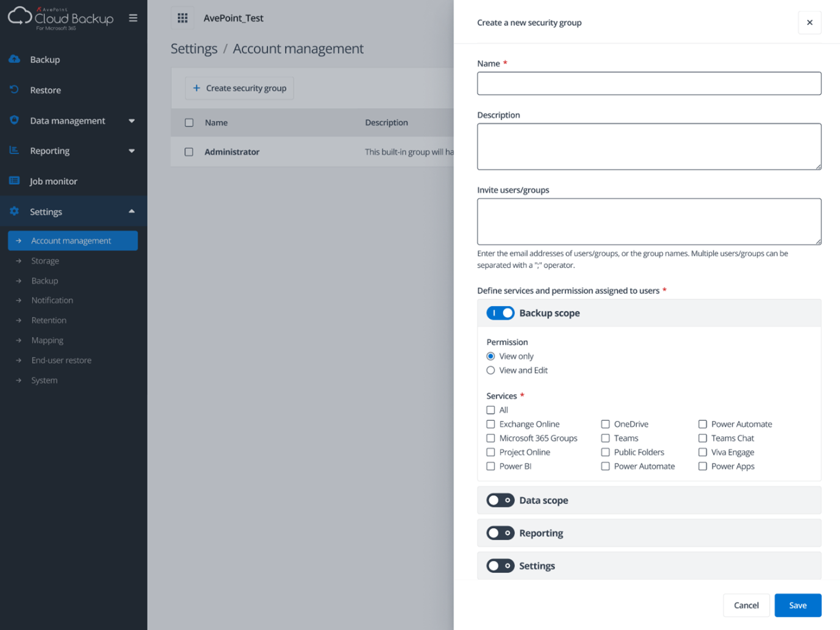Click the Create security group button
Screen dimensions: 840x630
click(240, 88)
